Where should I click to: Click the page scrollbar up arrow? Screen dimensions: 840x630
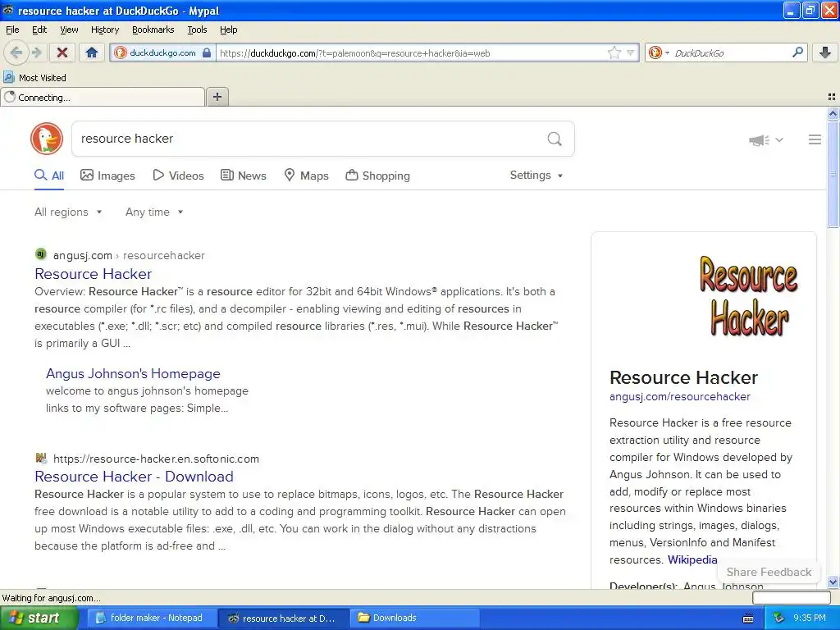pyautogui.click(x=833, y=113)
